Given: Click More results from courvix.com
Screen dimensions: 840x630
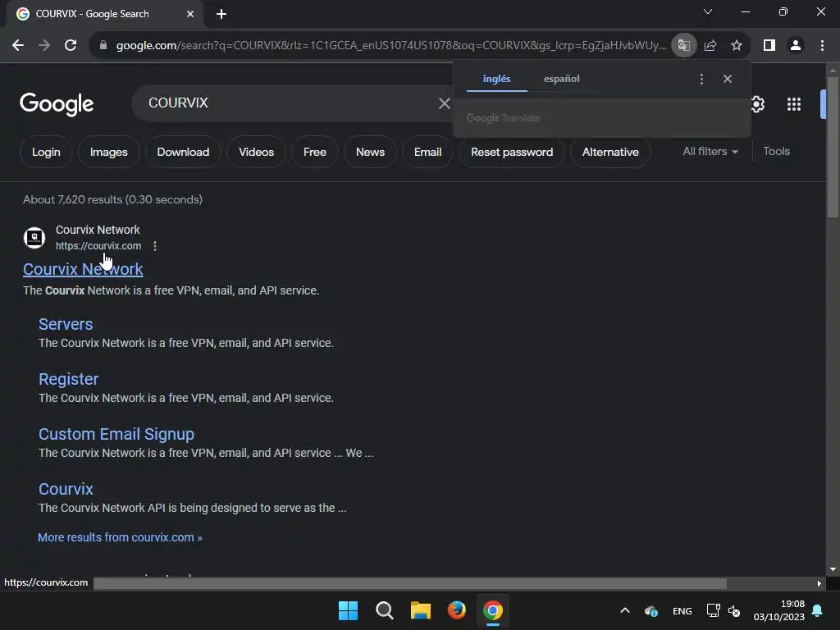Looking at the screenshot, I should point(120,537).
